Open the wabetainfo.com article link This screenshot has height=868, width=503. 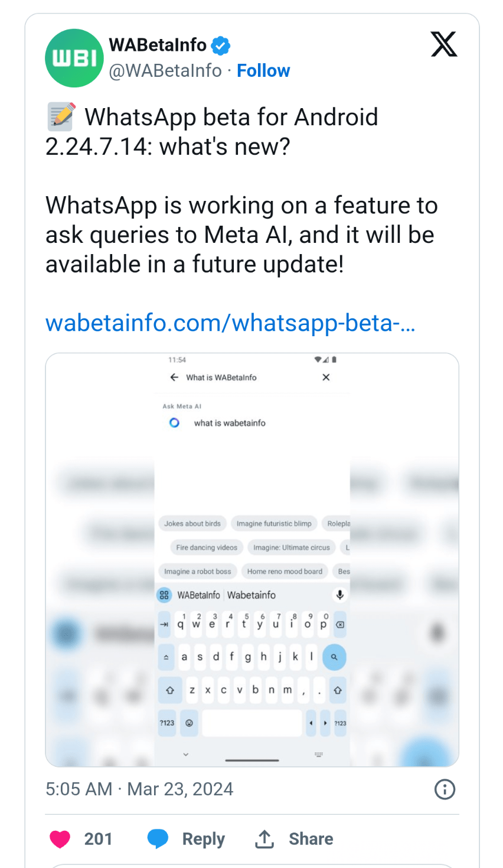pyautogui.click(x=230, y=323)
